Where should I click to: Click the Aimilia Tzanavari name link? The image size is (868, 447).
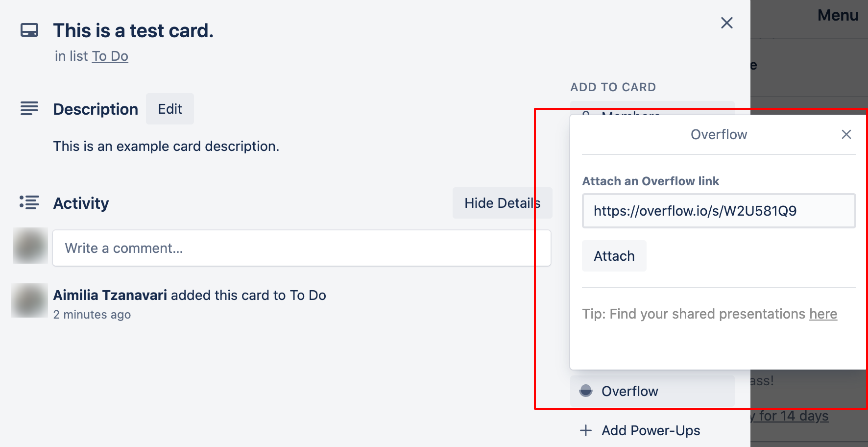click(110, 295)
